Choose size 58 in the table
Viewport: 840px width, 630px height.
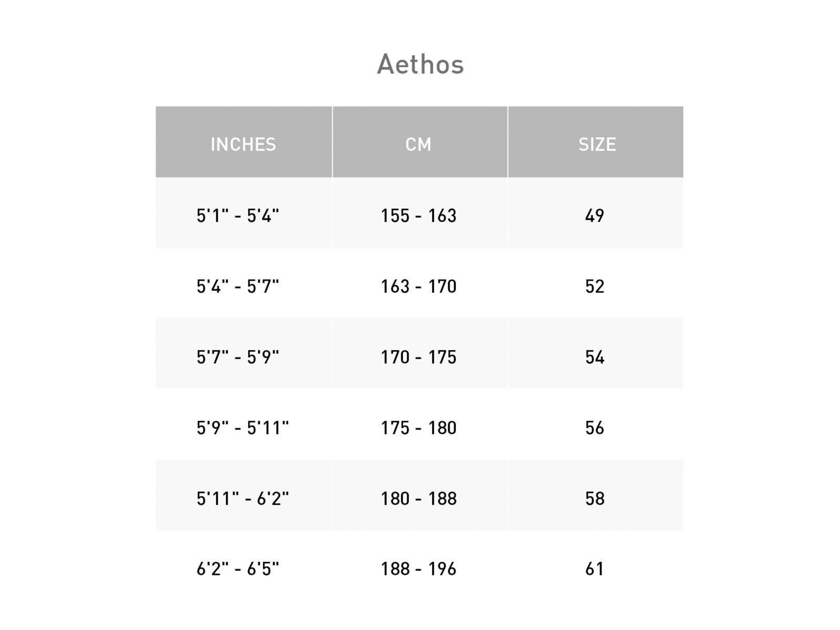coord(595,499)
